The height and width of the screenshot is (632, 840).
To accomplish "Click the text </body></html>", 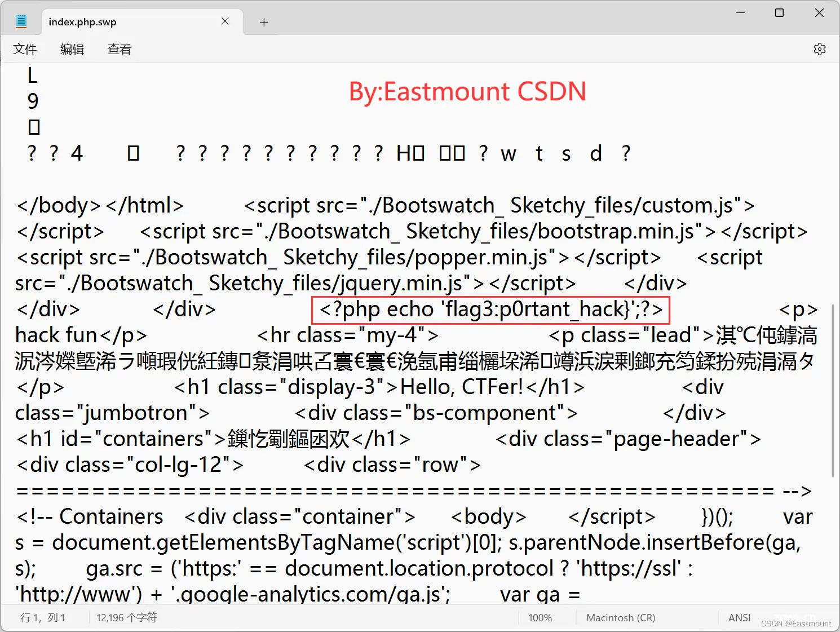I will pyautogui.click(x=100, y=205).
